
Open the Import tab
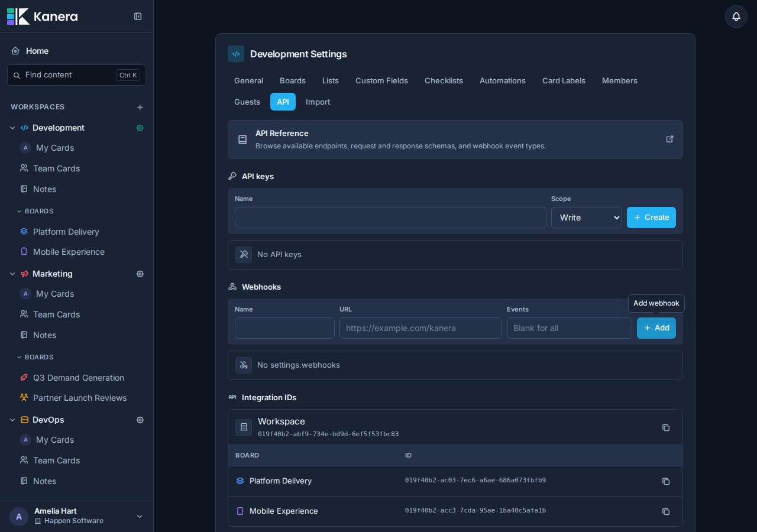click(x=318, y=102)
